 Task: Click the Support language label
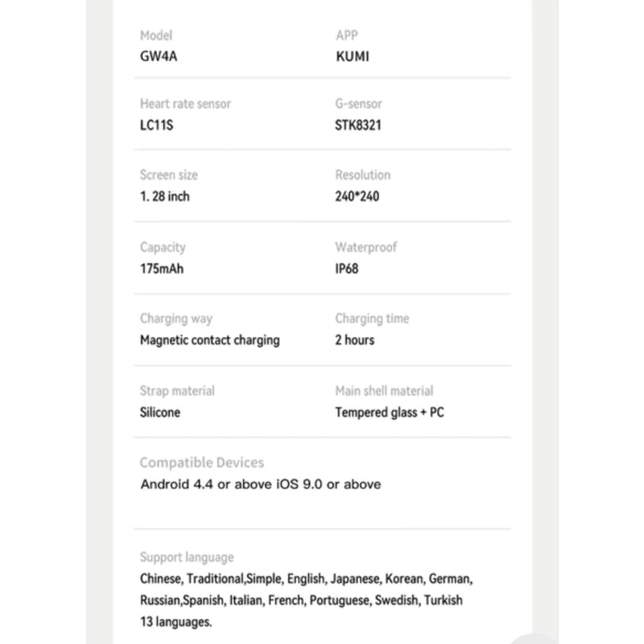187,557
